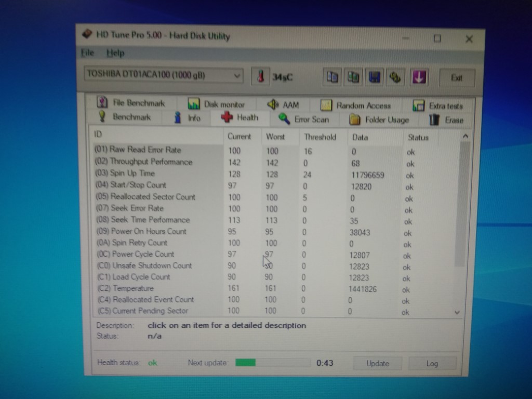Close the HD Tune Pro window
This screenshot has width=532, height=399.
coord(469,39)
